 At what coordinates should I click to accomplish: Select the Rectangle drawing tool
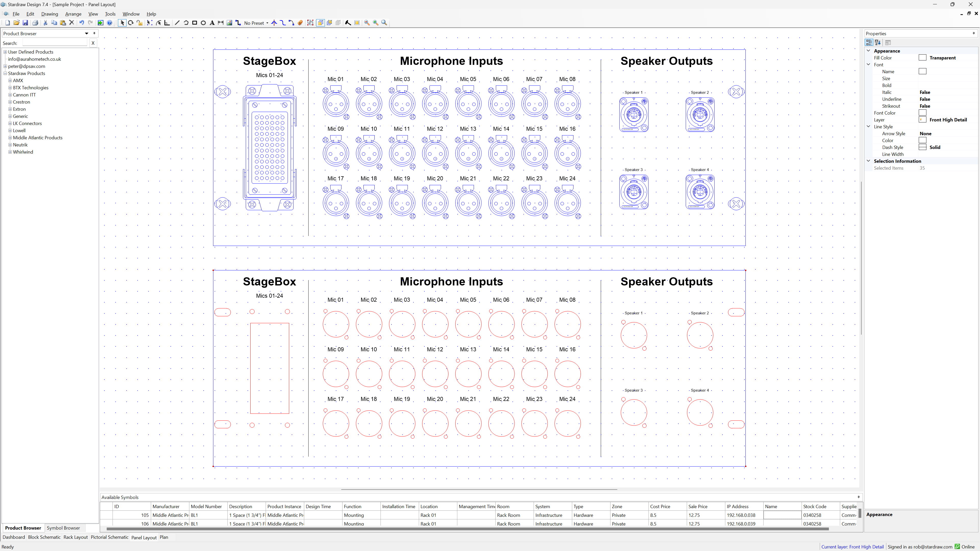[194, 23]
